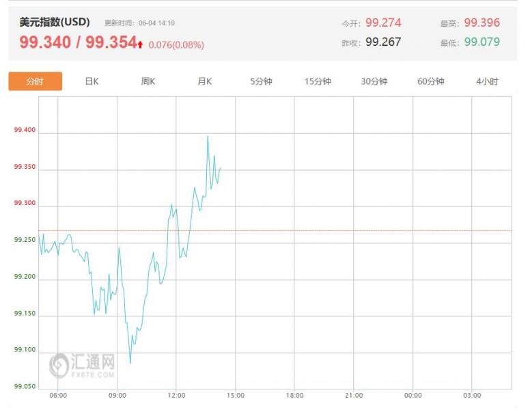Image resolution: width=532 pixels, height=410 pixels.
Task: Open the 30分钟 interval tab
Action: tap(374, 81)
